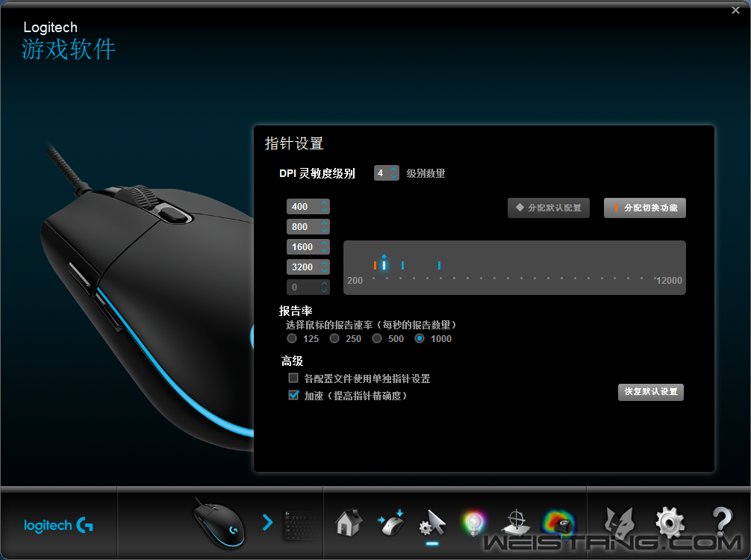751x560 pixels.
Task: Select the 500 report rate option
Action: tap(377, 339)
